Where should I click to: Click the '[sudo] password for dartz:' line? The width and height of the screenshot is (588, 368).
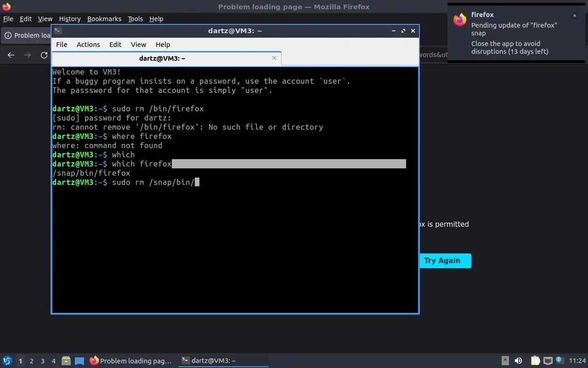(112, 118)
